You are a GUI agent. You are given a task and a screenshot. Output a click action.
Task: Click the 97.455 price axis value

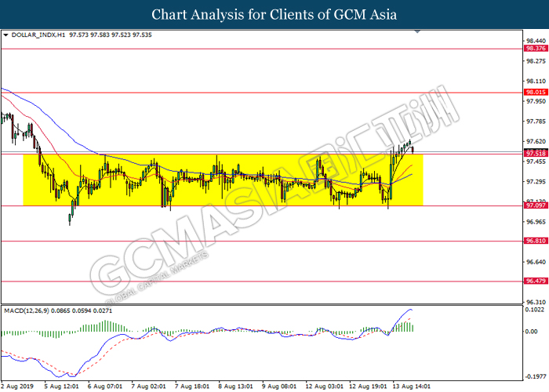536,162
